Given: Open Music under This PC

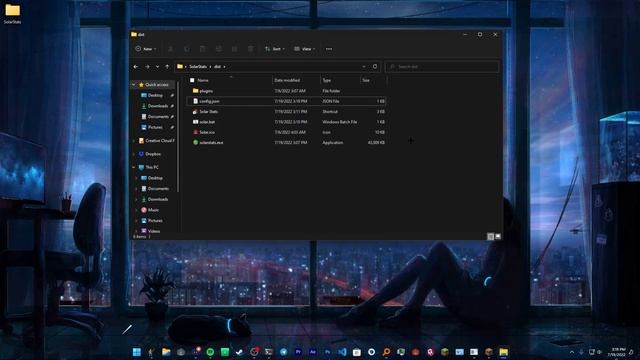Looking at the screenshot, I should coord(153,210).
